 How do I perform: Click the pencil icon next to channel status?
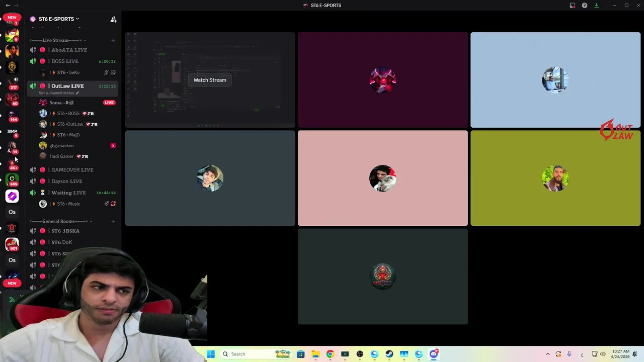click(x=77, y=93)
